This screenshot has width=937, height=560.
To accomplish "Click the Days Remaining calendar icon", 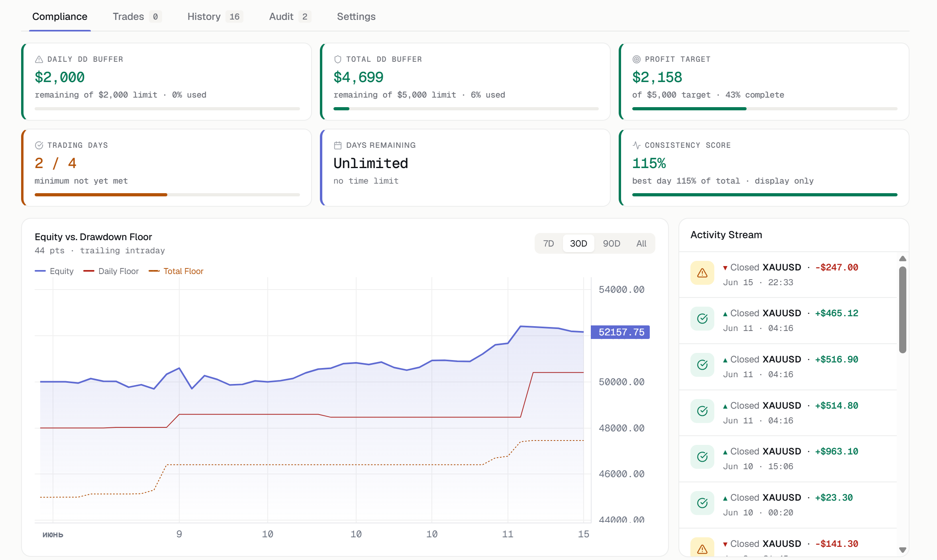I will (338, 145).
